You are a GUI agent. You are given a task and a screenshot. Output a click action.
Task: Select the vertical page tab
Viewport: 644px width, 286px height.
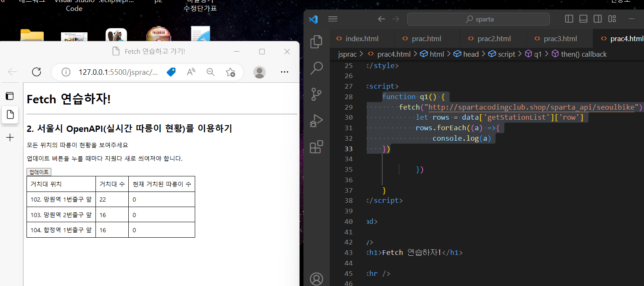pos(10,115)
